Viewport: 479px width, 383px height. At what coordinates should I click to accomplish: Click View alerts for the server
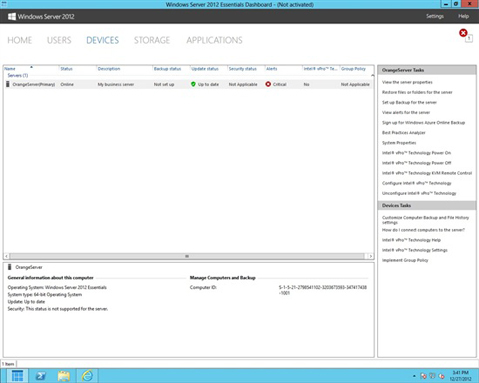(406, 113)
